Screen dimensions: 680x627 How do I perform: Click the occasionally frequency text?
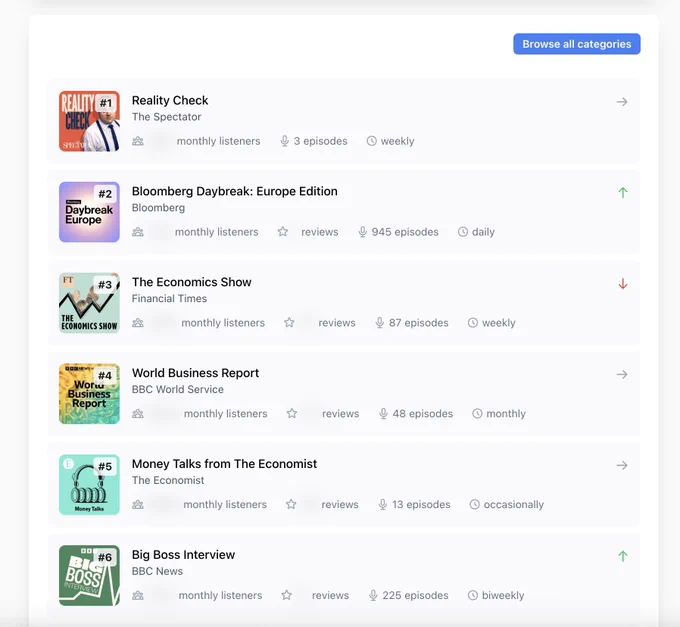[x=514, y=505]
